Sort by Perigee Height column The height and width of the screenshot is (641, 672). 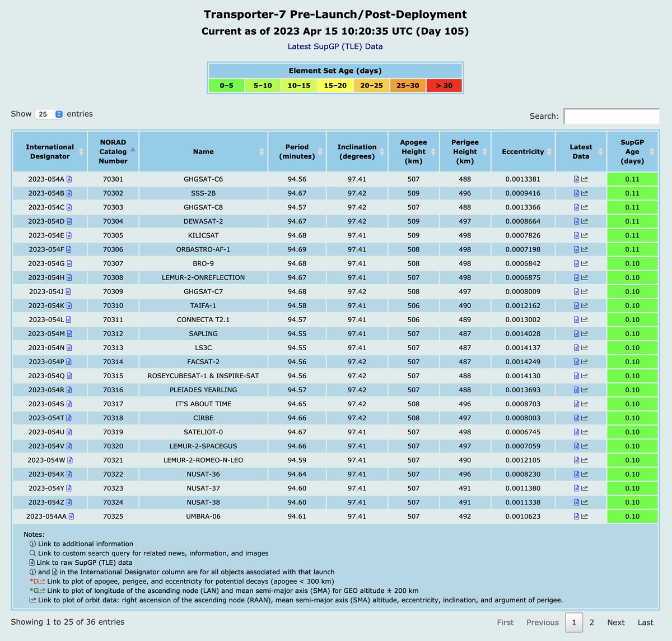(465, 151)
